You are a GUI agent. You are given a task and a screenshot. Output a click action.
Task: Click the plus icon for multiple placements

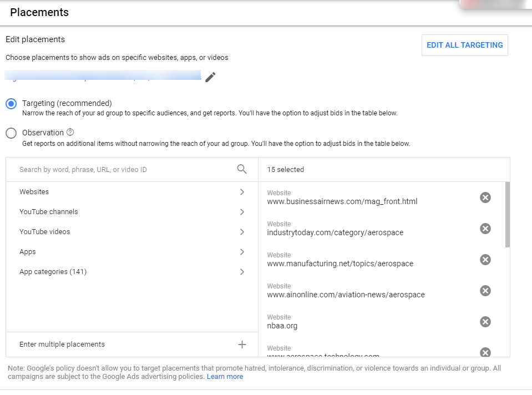pyautogui.click(x=242, y=345)
